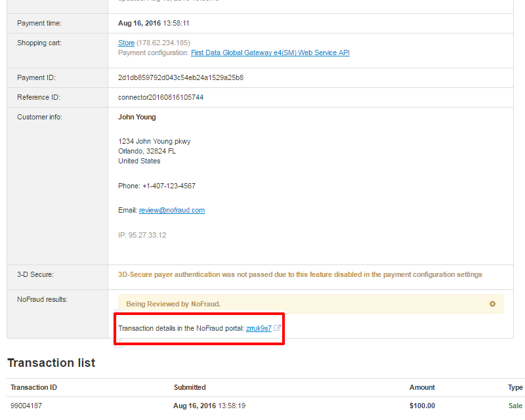Click the Amount column header
This screenshot has height=420, width=525.
[422, 387]
